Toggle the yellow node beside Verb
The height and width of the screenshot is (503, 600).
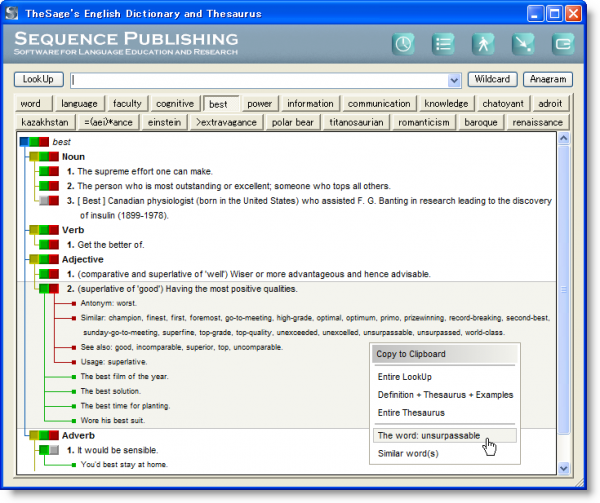tap(34, 230)
